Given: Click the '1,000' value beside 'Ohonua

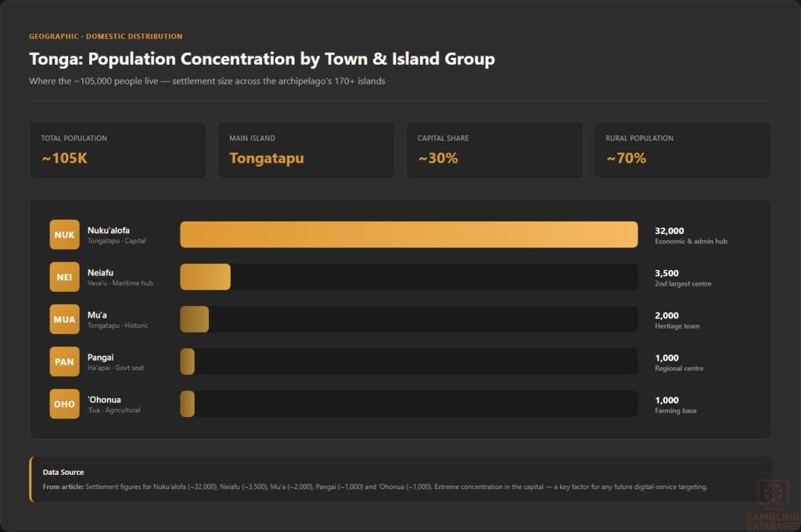Looking at the screenshot, I should click(666, 401).
